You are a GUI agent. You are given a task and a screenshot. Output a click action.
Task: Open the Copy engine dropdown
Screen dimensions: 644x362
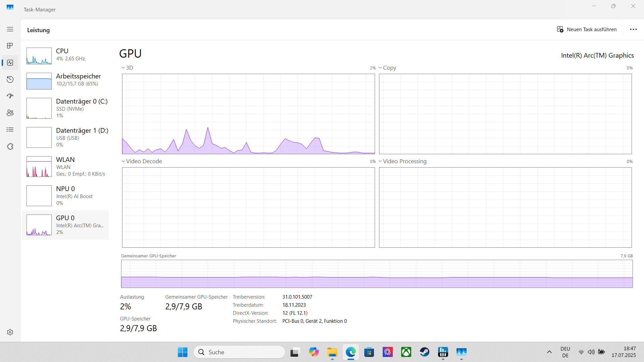pos(387,68)
